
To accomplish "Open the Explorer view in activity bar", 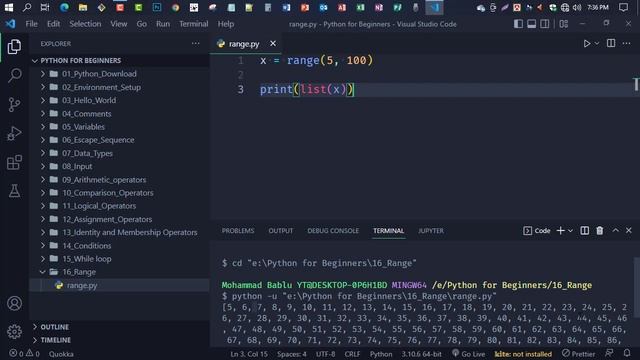I will pos(14,47).
